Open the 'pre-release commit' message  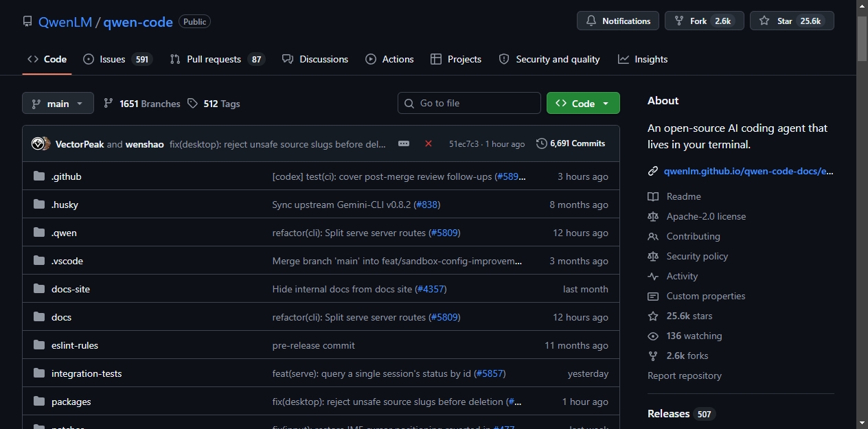point(314,345)
